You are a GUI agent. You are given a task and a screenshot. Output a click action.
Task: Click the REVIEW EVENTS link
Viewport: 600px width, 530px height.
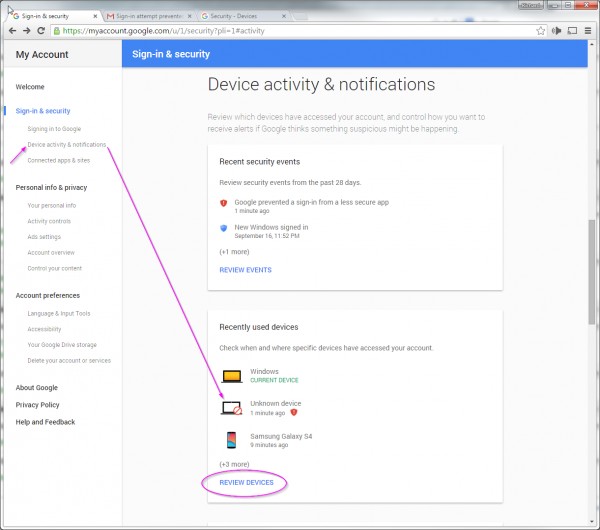tap(245, 270)
